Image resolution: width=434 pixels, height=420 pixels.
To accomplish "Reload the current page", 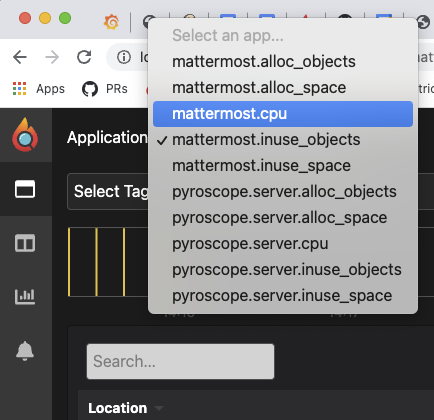I will [84, 57].
